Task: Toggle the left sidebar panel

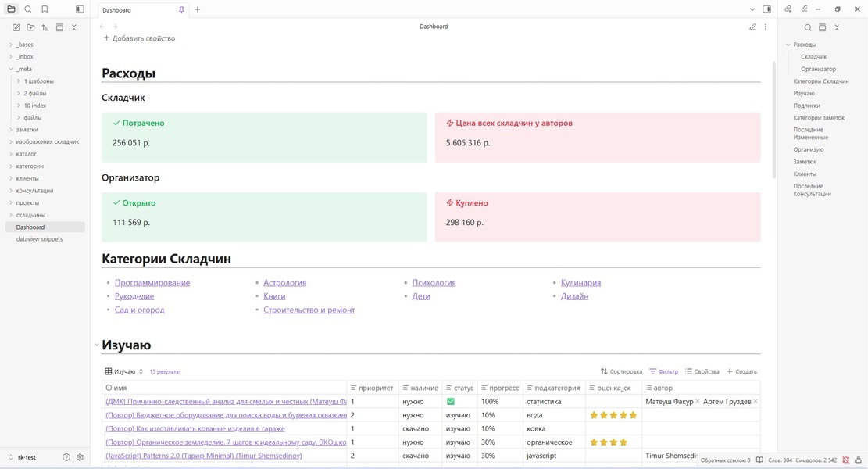Action: (80, 9)
